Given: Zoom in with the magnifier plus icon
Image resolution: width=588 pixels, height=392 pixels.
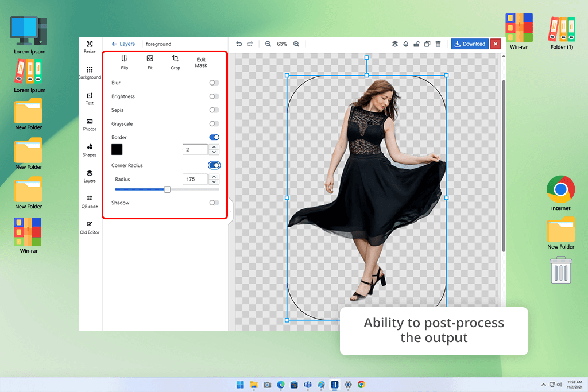Looking at the screenshot, I should pyautogui.click(x=296, y=44).
